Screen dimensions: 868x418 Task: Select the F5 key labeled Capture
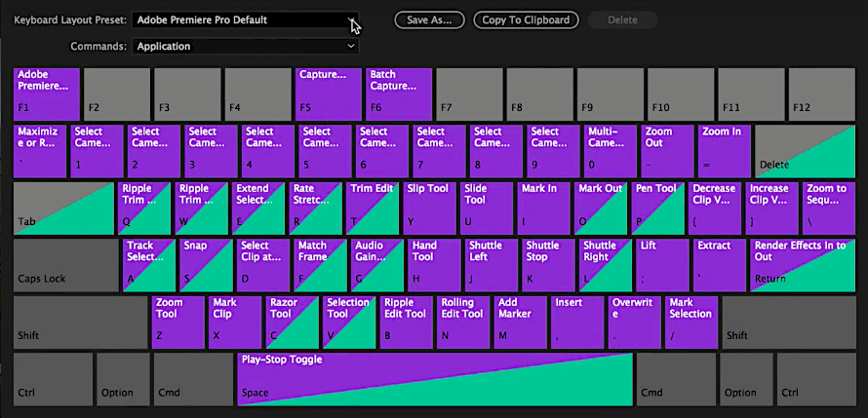[x=329, y=94]
